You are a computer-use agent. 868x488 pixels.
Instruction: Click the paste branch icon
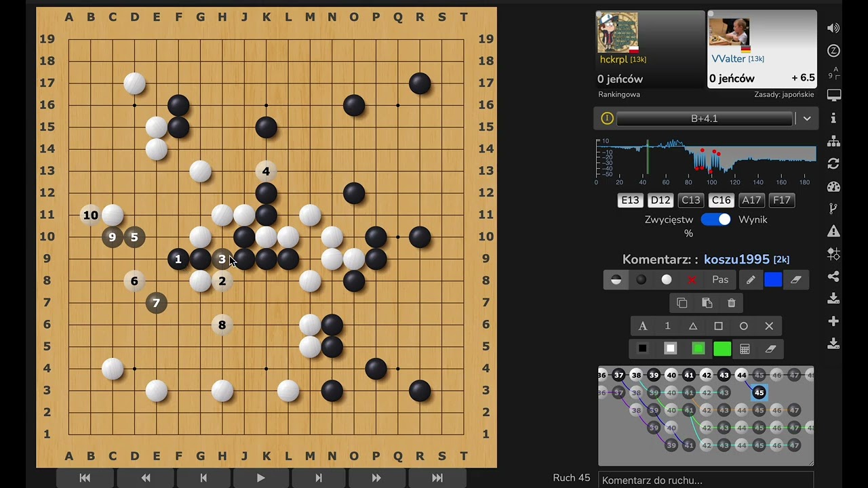(707, 303)
